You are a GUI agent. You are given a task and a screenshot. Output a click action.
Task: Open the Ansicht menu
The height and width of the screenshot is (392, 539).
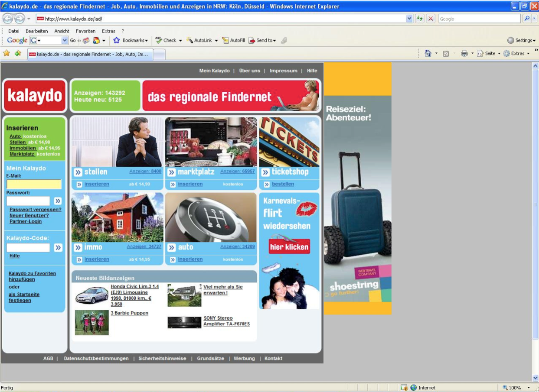pos(62,31)
